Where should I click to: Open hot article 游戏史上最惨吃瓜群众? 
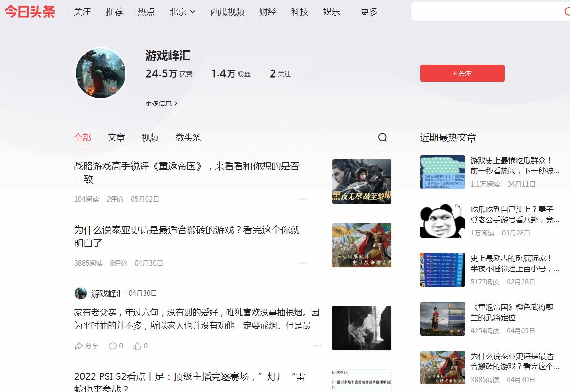(515, 165)
